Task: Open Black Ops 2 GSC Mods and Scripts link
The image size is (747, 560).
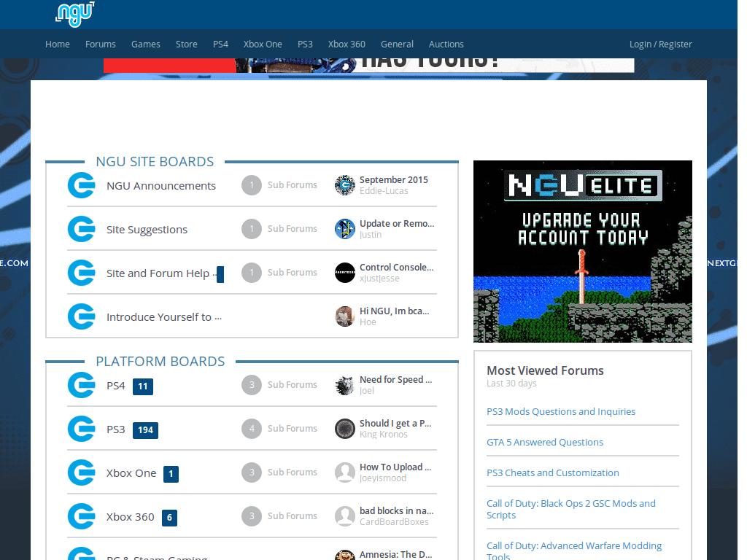Action: (x=570, y=510)
